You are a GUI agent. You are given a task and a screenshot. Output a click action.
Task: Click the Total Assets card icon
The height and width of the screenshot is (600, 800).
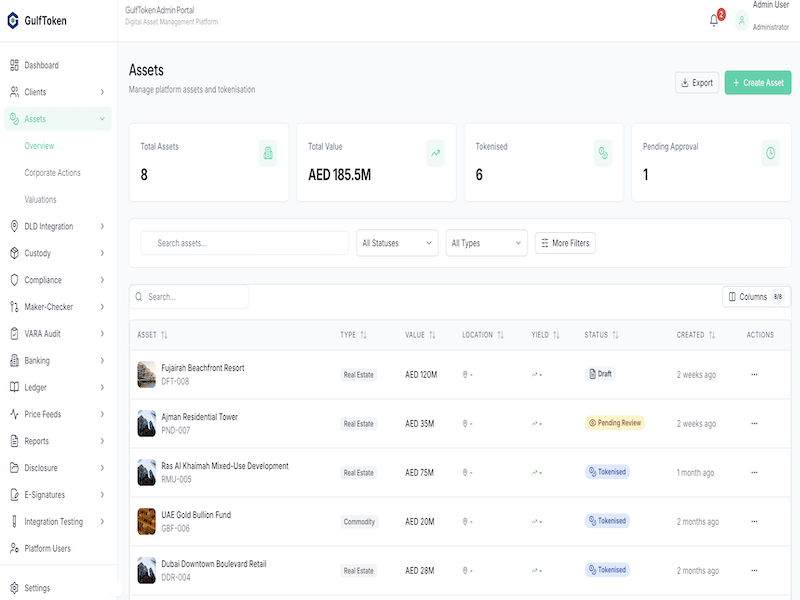pos(267,153)
